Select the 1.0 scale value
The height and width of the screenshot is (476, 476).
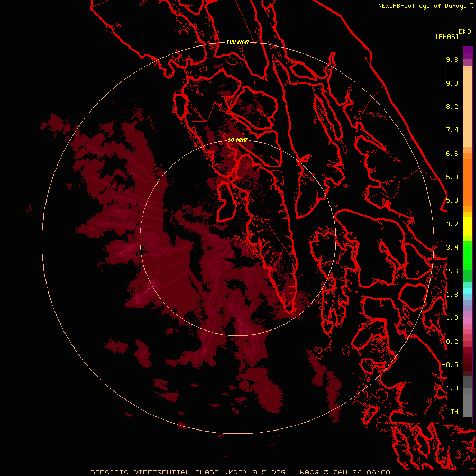pos(452,318)
